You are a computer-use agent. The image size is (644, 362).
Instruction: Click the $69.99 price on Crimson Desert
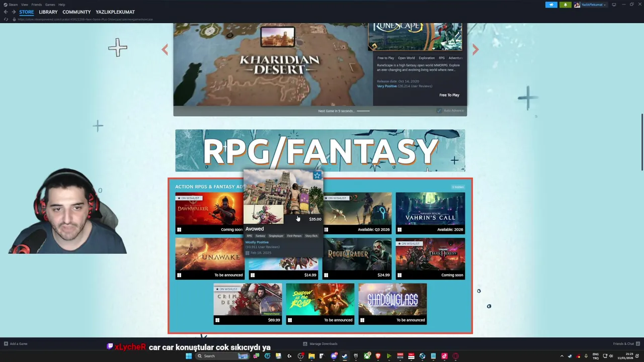(274, 320)
